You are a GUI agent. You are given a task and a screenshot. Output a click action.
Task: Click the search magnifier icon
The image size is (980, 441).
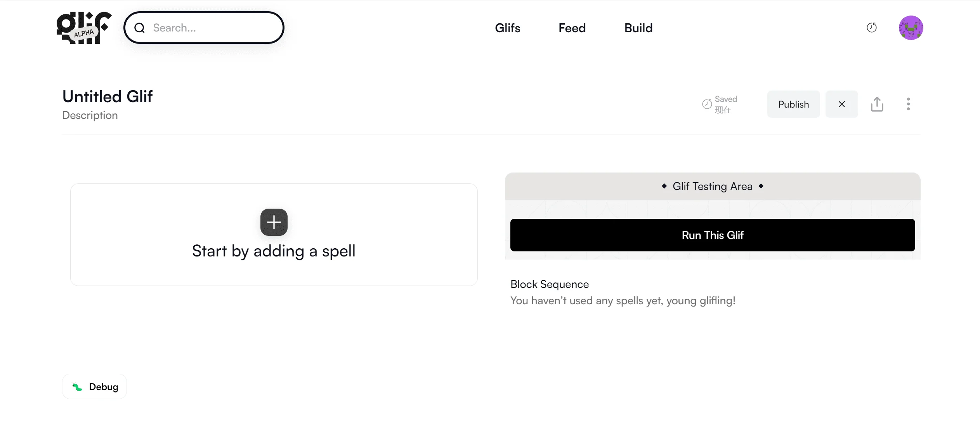(140, 28)
